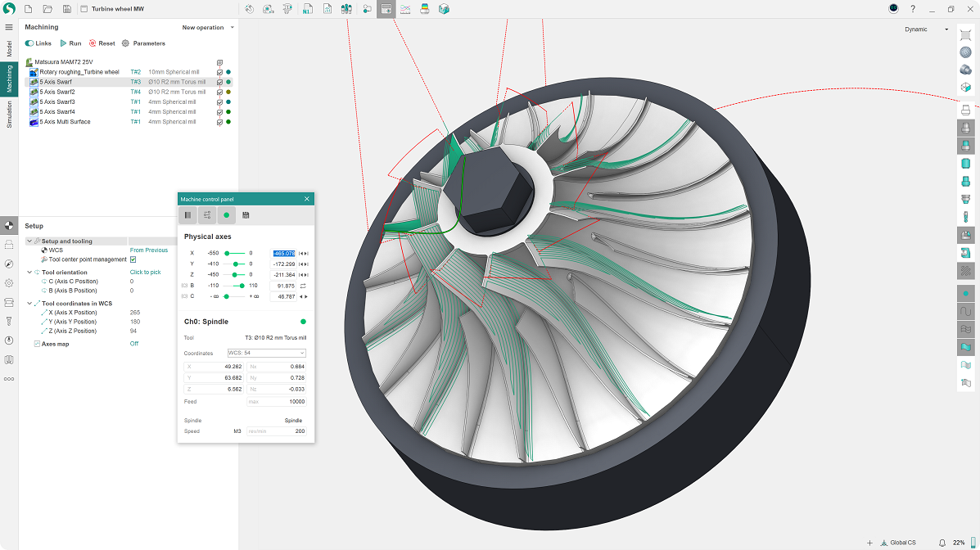
Task: Open the project folder icon
Action: 47,9
